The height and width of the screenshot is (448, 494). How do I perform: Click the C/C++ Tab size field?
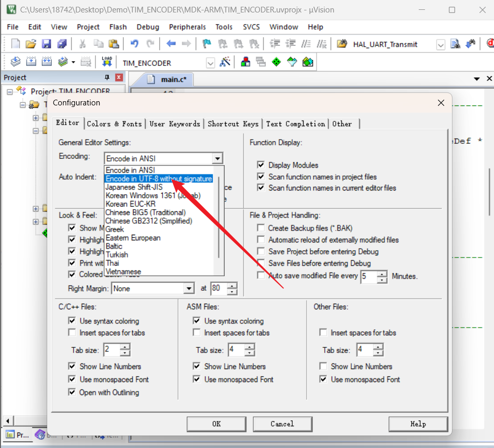point(112,350)
